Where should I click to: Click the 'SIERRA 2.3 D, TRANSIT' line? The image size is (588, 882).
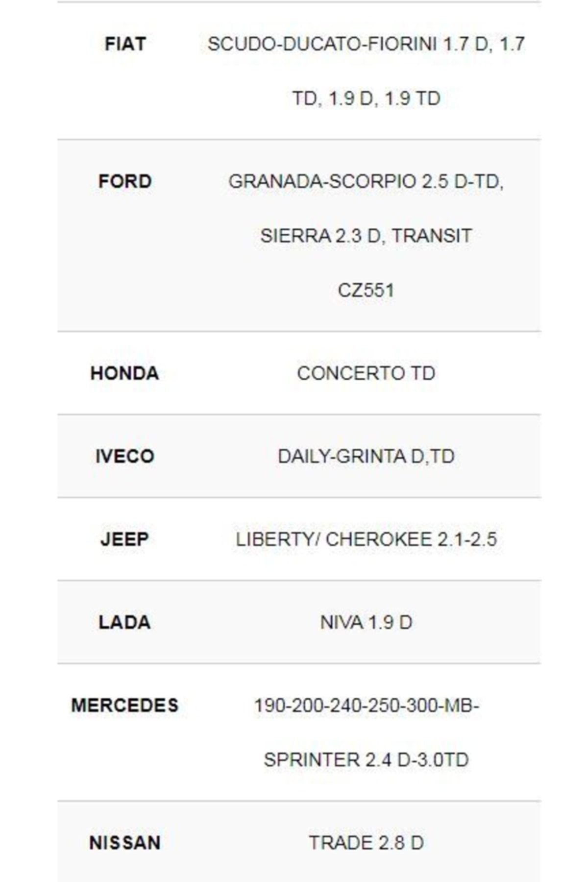pos(366,236)
